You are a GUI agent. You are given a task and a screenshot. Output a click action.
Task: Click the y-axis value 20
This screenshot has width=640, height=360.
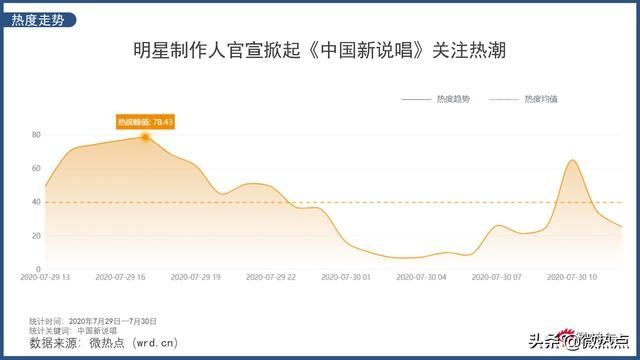tap(36, 236)
